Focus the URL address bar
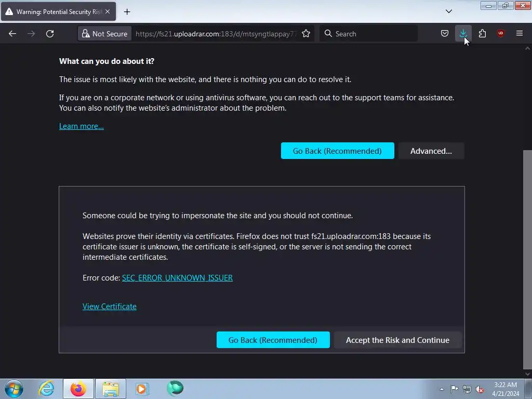The image size is (532, 399). pos(216,34)
